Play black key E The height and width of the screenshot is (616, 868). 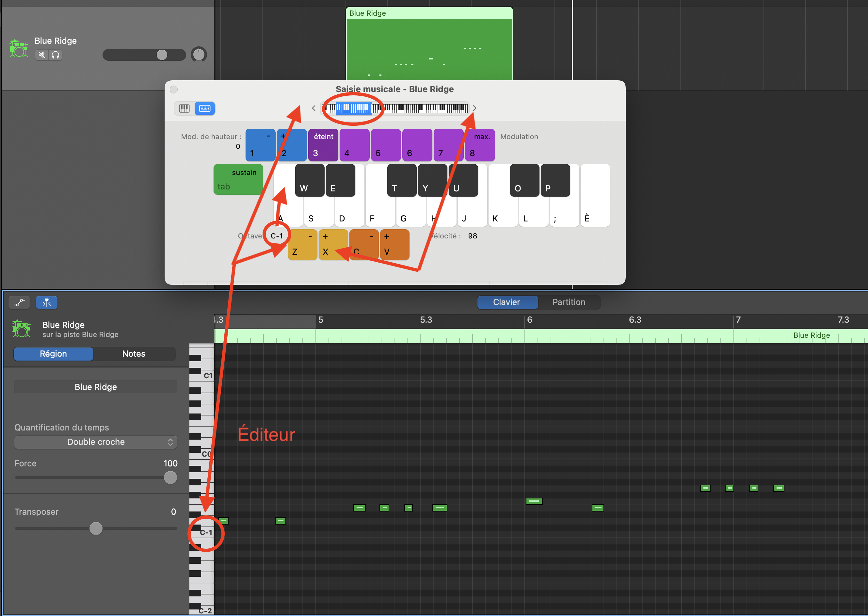point(341,180)
